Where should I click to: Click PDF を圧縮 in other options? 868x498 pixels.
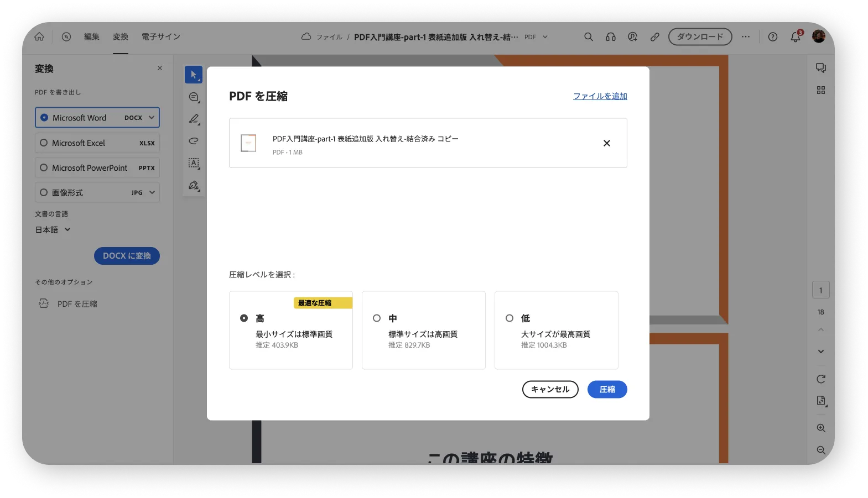pos(77,304)
